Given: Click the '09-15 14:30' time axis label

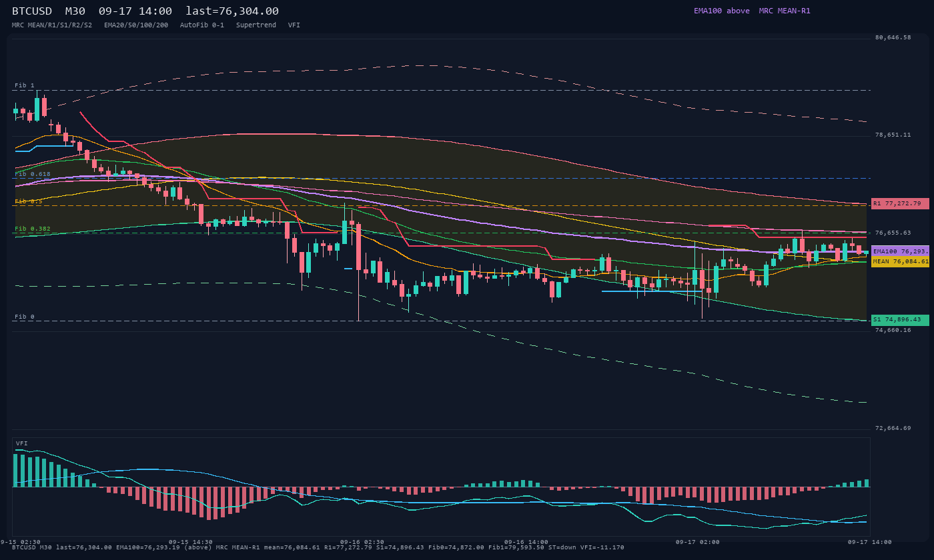Looking at the screenshot, I should 191,542.
